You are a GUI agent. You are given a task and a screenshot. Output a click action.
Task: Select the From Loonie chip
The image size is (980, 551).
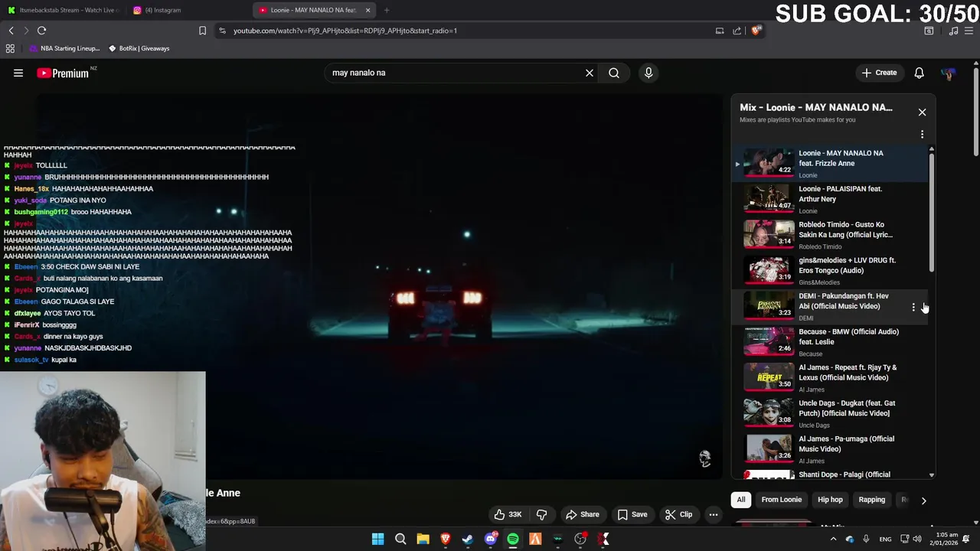pos(781,500)
